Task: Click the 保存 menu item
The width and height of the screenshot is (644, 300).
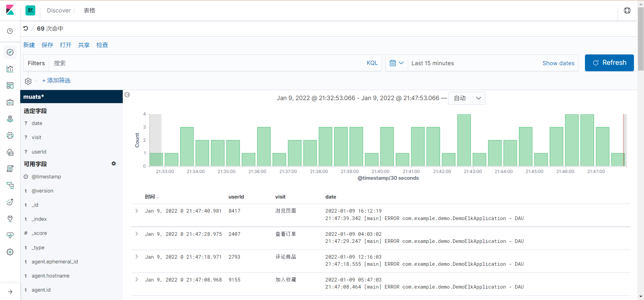Action: pos(47,45)
